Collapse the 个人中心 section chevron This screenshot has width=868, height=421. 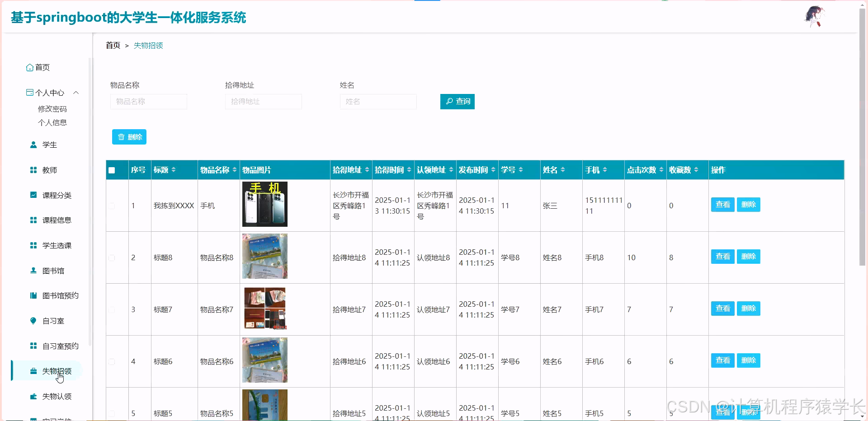point(76,93)
